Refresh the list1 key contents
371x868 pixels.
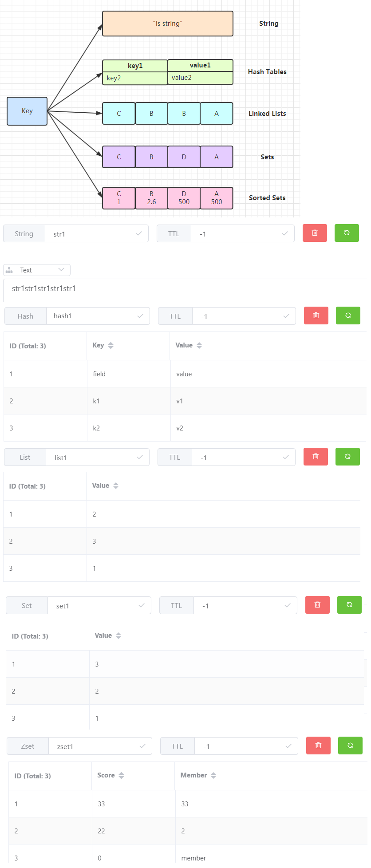point(347,457)
